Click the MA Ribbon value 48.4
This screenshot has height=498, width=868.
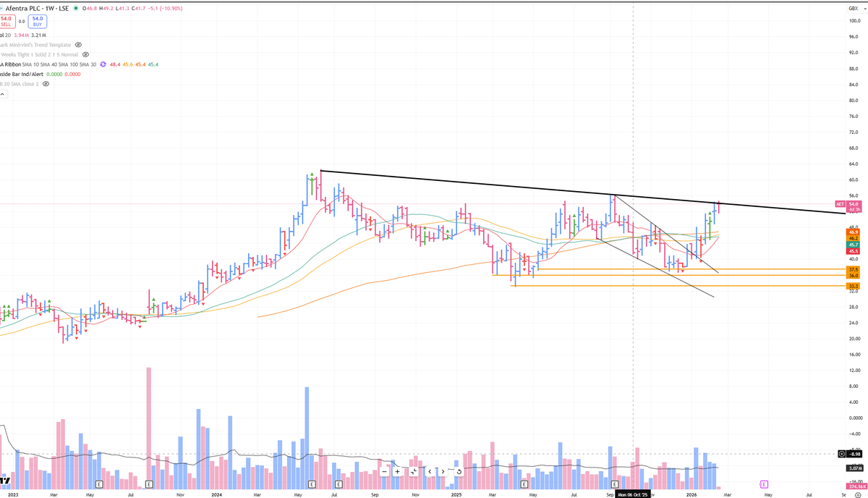[x=115, y=64]
